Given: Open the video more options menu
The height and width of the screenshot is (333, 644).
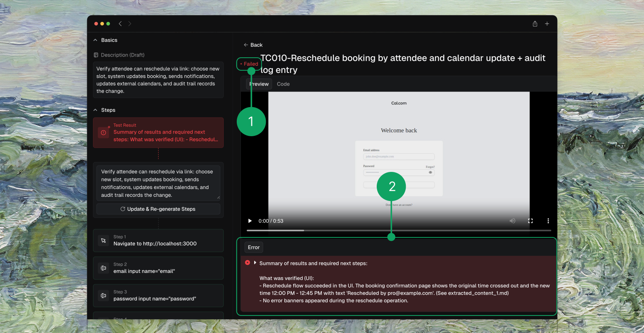Looking at the screenshot, I should tap(548, 221).
